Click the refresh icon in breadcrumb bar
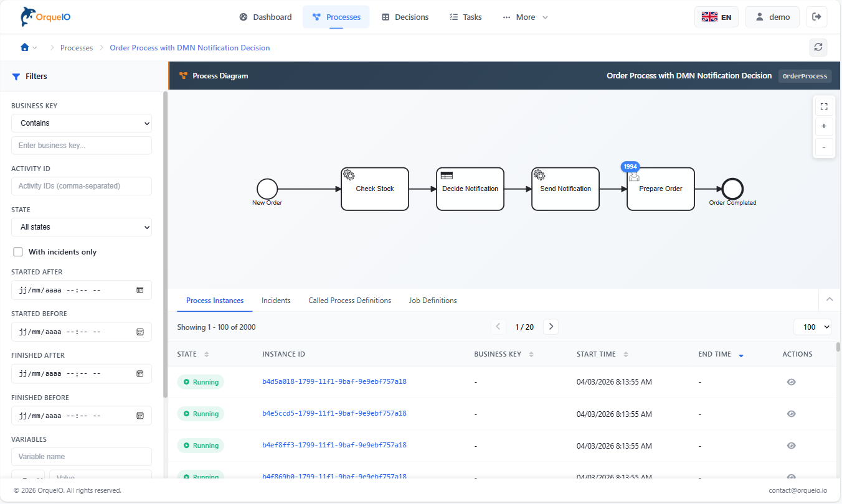Viewport: 842px width, 504px height. click(x=818, y=47)
